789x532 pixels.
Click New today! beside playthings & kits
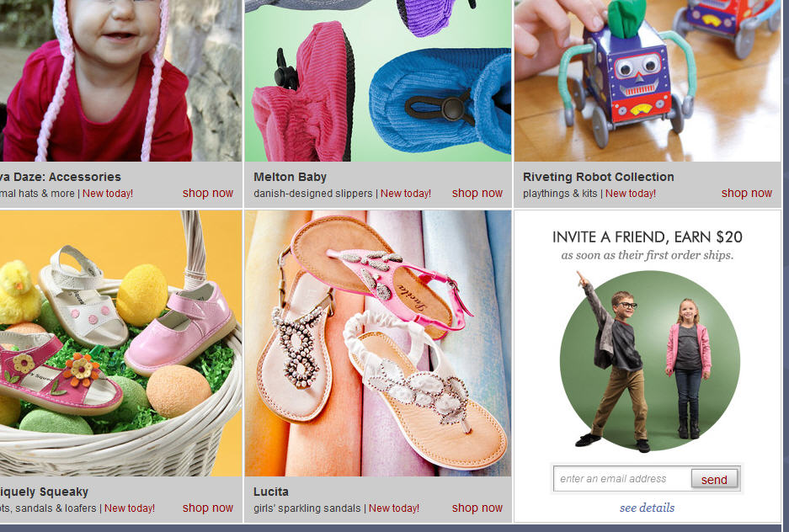(631, 193)
